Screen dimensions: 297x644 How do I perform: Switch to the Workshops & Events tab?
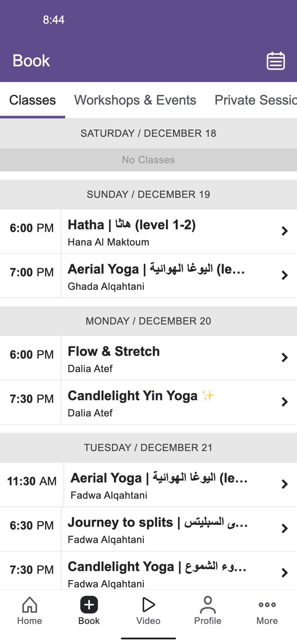pos(135,100)
